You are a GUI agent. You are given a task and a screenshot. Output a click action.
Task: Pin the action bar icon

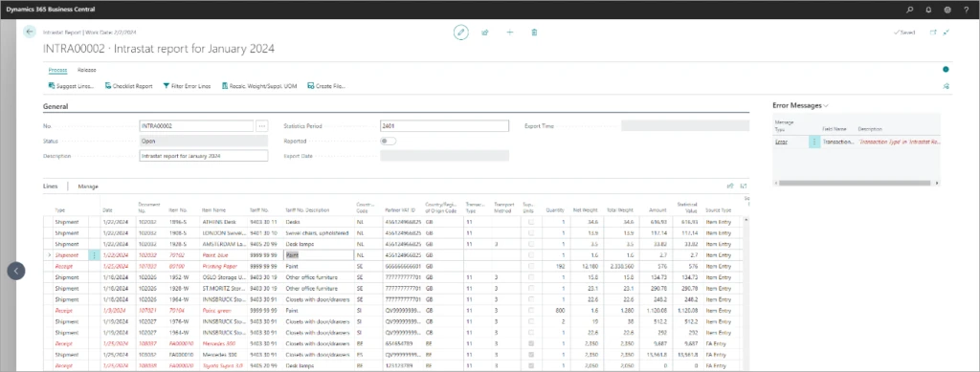[947, 86]
